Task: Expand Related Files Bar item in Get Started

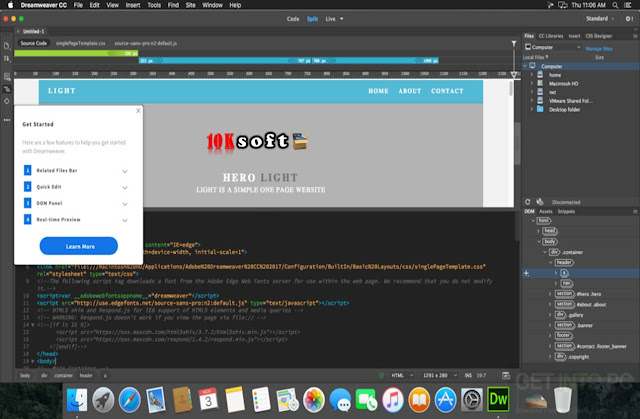Action: click(125, 171)
